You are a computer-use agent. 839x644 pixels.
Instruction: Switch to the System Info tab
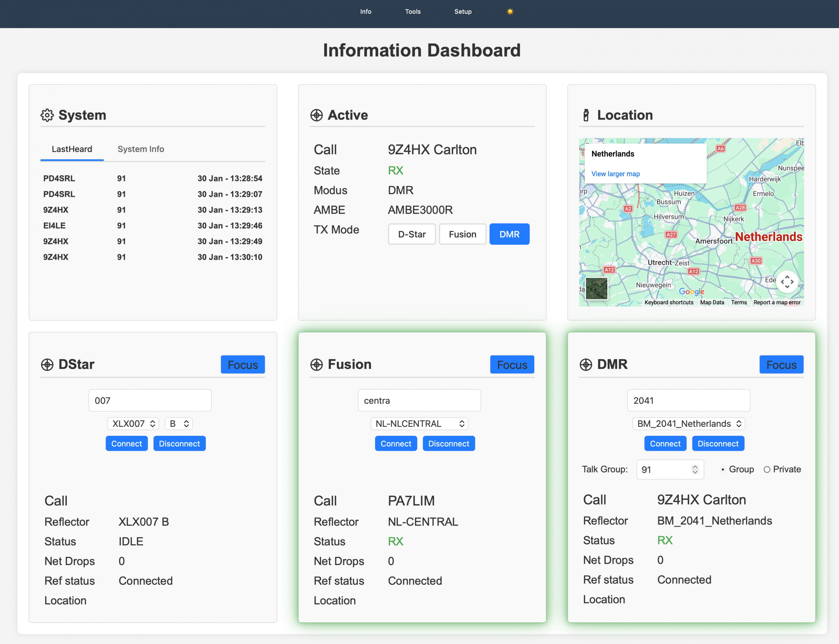click(141, 149)
